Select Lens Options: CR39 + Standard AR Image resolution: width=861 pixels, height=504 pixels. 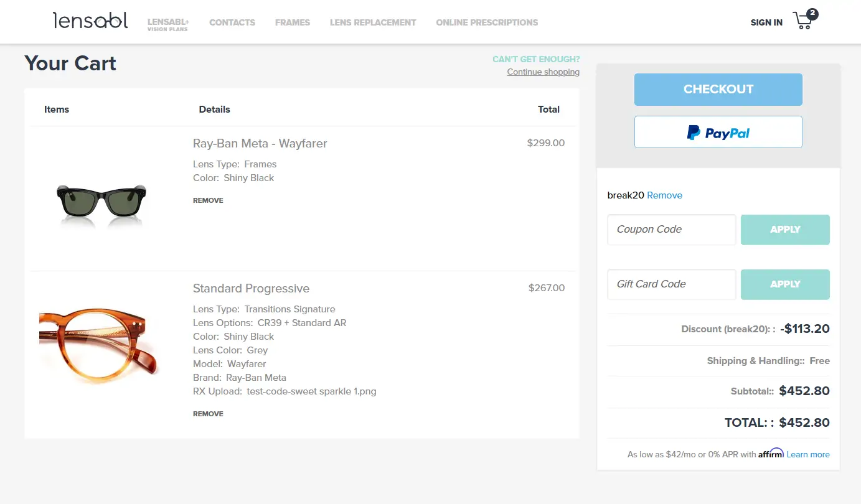coord(270,323)
